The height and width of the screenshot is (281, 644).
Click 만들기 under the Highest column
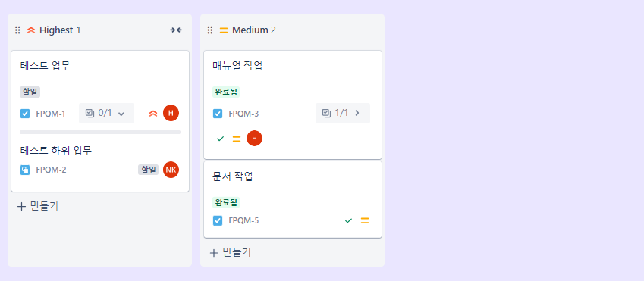pos(38,206)
